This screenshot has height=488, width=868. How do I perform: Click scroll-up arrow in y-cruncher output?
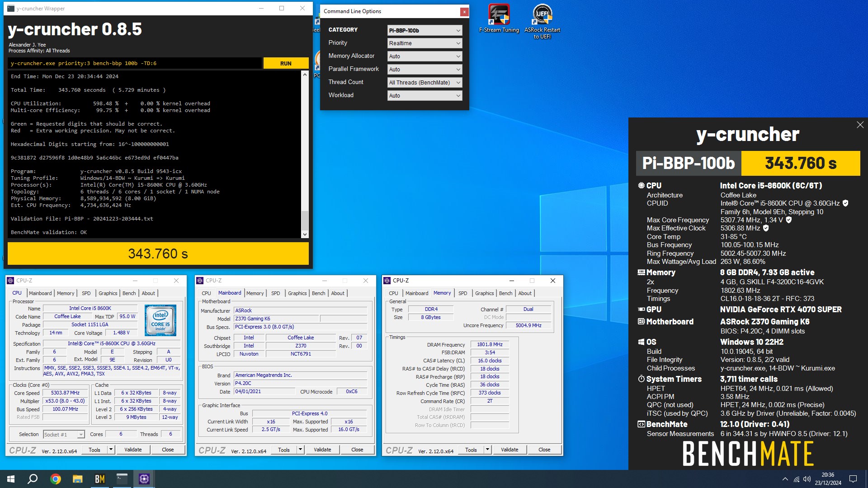(x=305, y=75)
